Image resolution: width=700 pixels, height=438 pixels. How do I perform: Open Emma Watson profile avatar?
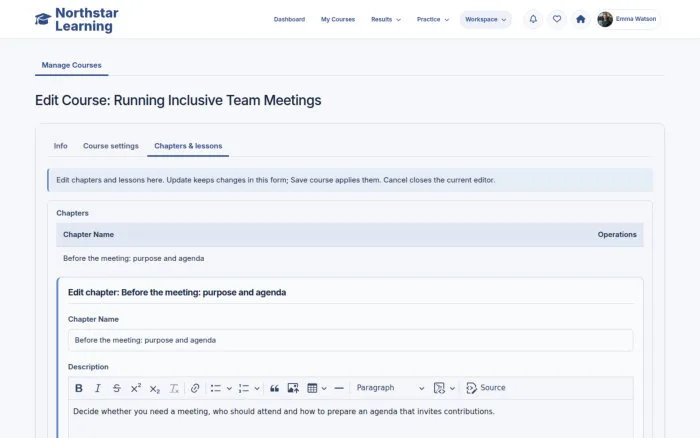(605, 19)
